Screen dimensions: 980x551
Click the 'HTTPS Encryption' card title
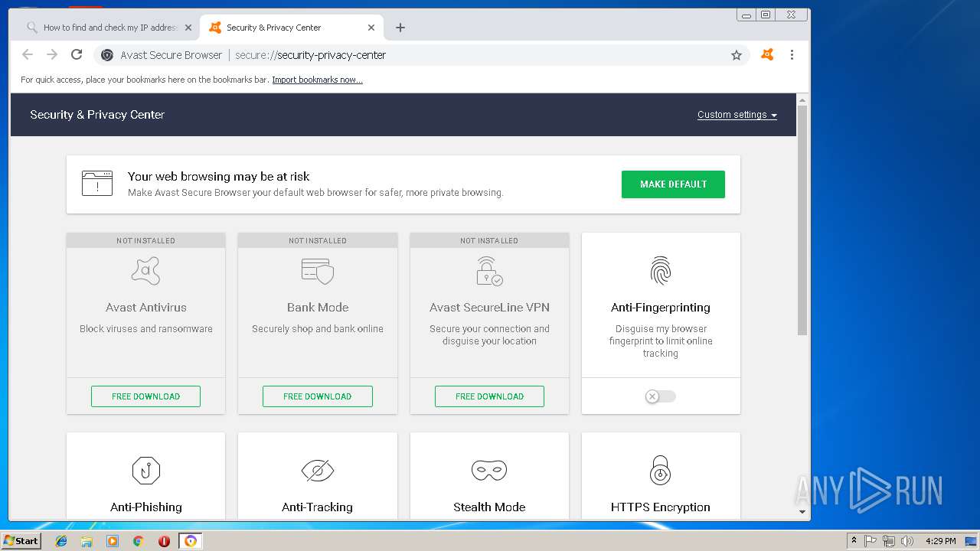click(661, 507)
